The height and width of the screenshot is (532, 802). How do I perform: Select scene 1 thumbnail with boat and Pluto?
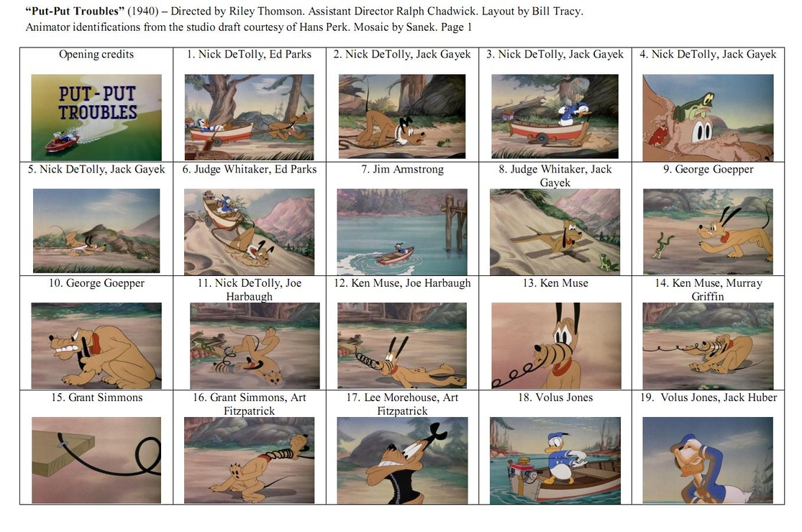(x=249, y=117)
